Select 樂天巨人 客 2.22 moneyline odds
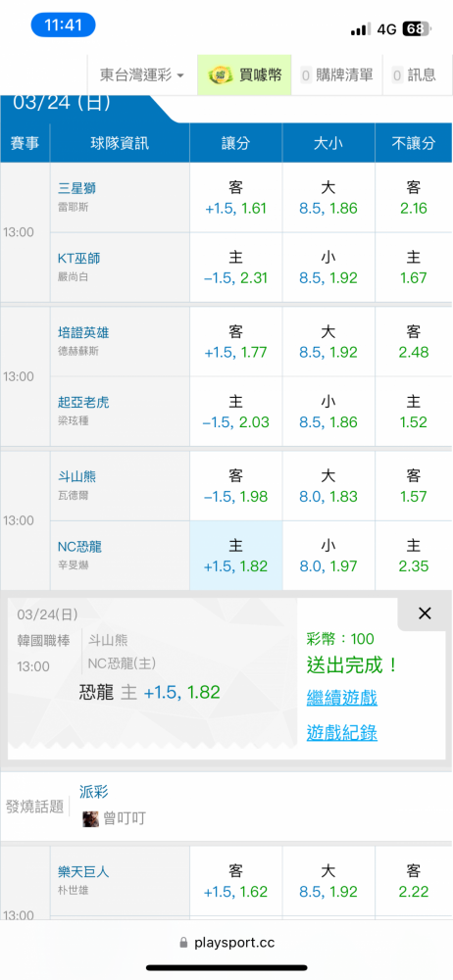The width and height of the screenshot is (453, 980). [413, 881]
